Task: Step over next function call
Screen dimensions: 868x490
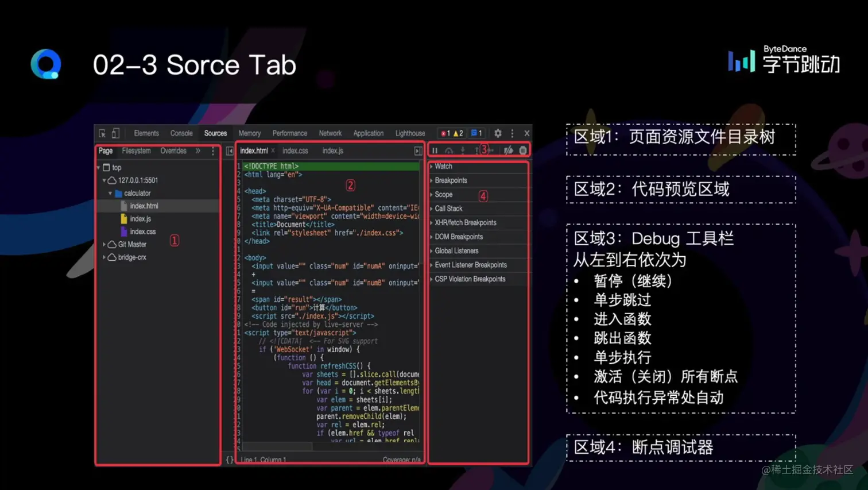Action: pyautogui.click(x=449, y=151)
